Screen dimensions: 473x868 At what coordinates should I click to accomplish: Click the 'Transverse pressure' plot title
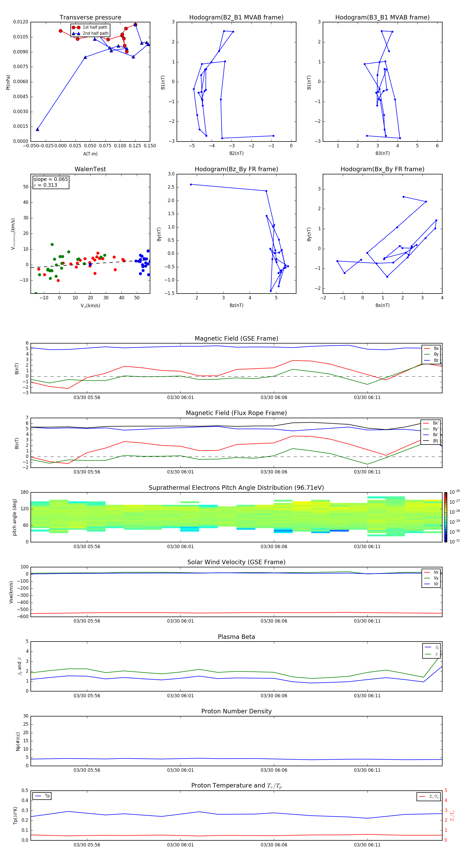pyautogui.click(x=90, y=18)
